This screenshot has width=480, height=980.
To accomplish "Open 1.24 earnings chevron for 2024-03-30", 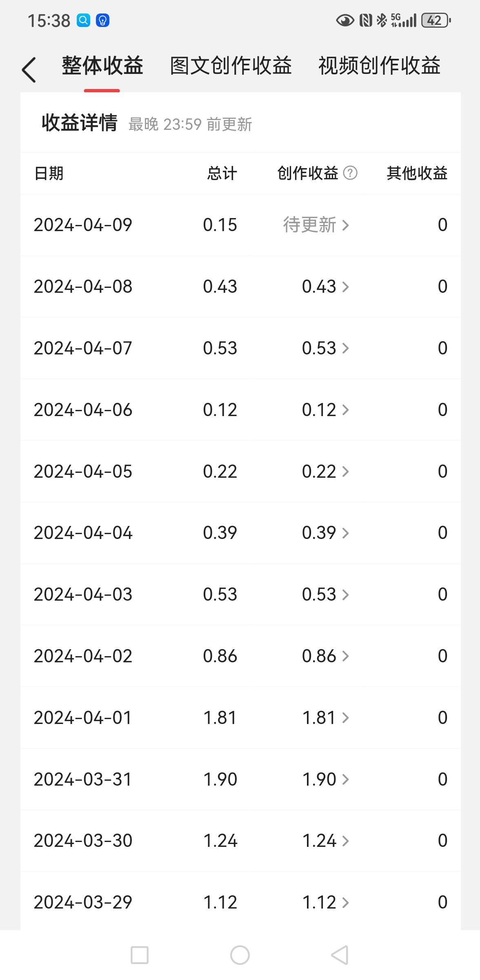I will (x=345, y=841).
